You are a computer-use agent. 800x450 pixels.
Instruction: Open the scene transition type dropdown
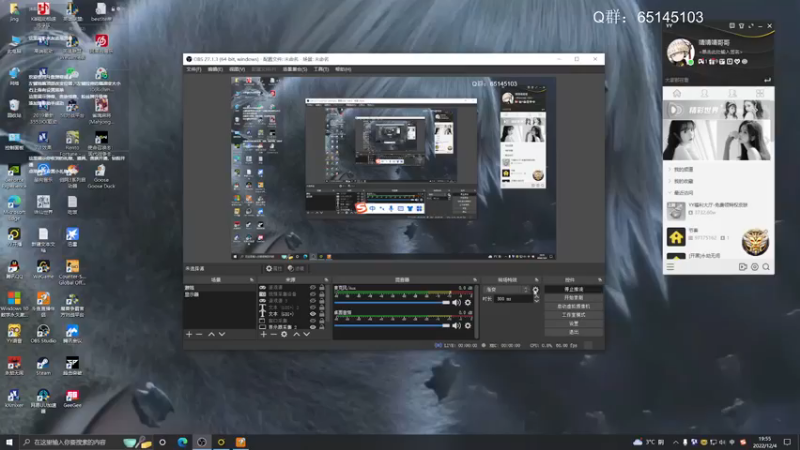point(506,290)
